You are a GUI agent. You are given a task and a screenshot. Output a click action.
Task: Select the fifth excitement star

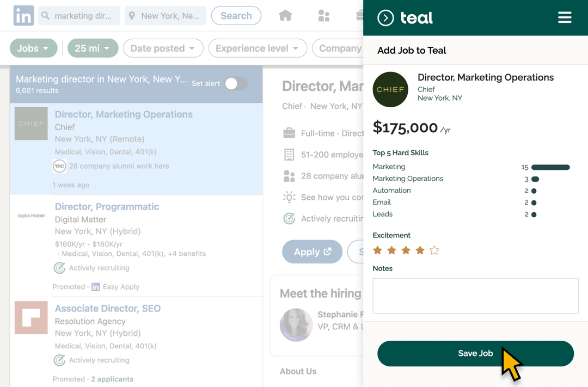[434, 250]
